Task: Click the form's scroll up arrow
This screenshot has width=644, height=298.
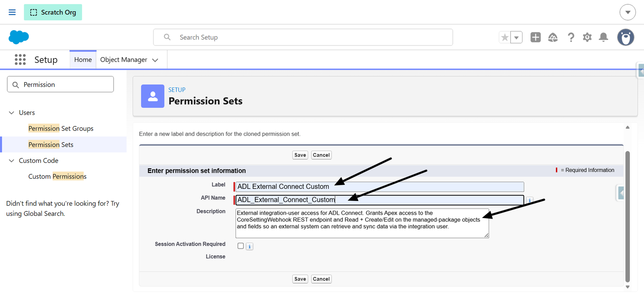Action: point(627,127)
